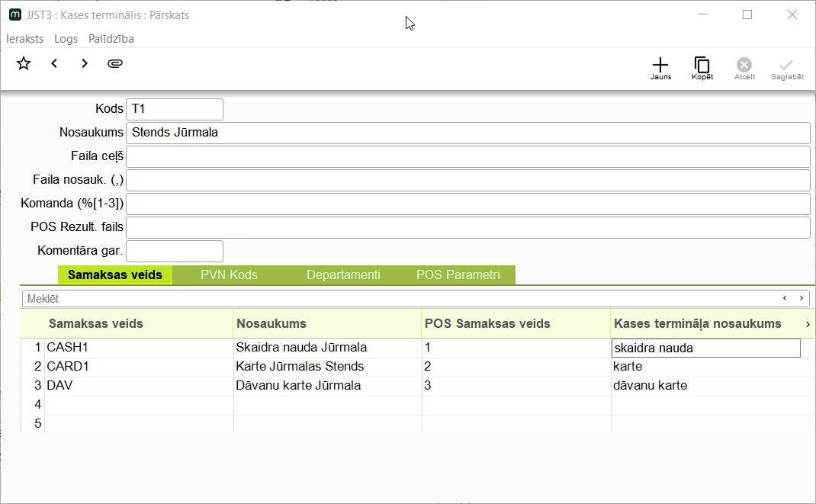Select Karte Jūrmalas Stends cell
The width and height of the screenshot is (816, 504).
point(328,367)
